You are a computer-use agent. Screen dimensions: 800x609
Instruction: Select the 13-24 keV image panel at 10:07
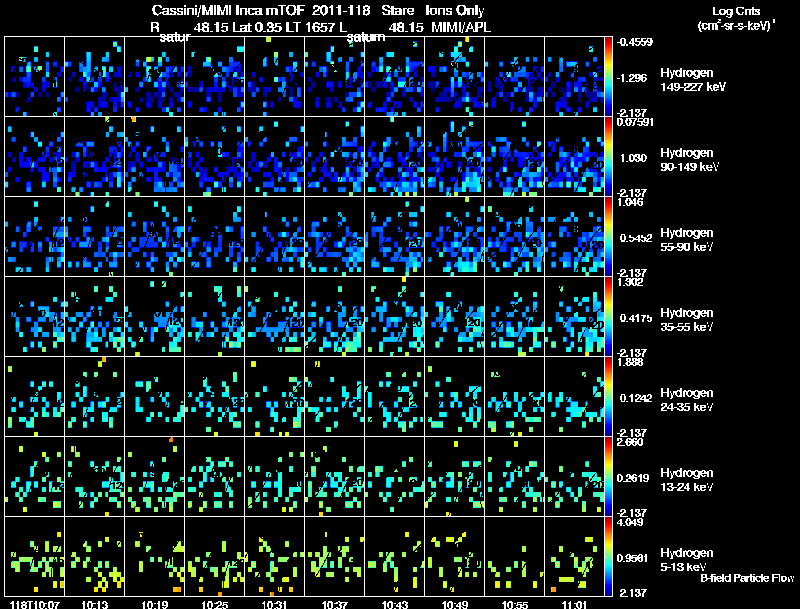point(34,477)
